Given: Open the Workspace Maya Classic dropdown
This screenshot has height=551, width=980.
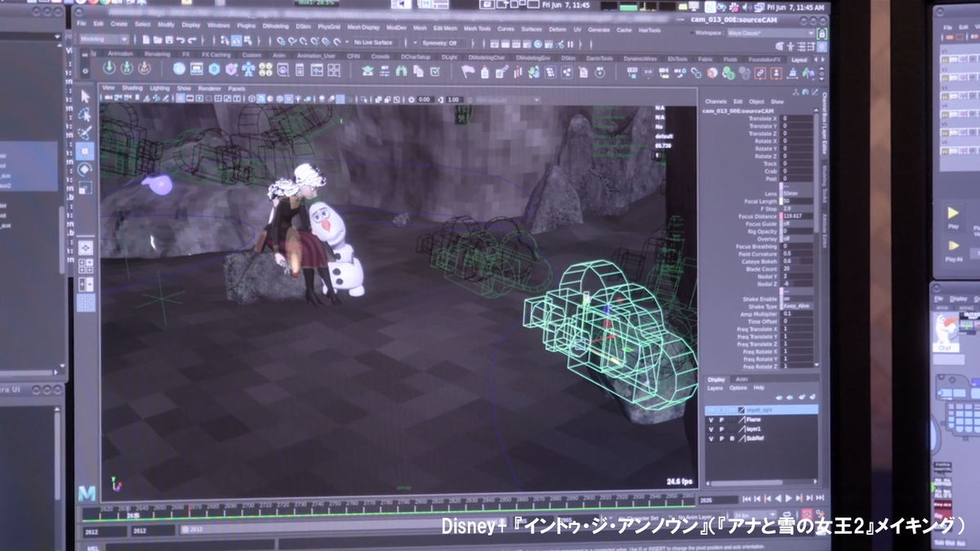Looking at the screenshot, I should pyautogui.click(x=770, y=33).
